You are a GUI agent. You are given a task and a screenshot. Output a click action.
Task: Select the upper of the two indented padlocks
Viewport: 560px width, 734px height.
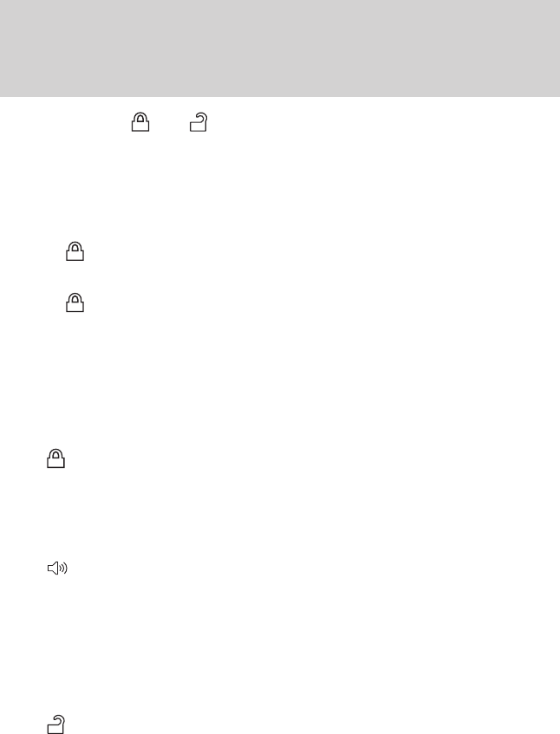point(75,251)
